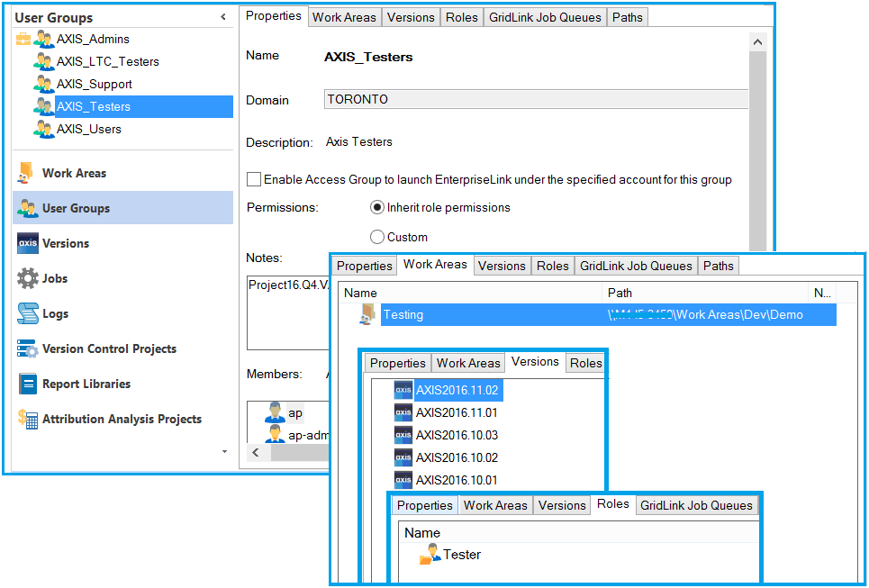Click Name column header above Testing row
The height and width of the screenshot is (588, 869).
click(470, 294)
